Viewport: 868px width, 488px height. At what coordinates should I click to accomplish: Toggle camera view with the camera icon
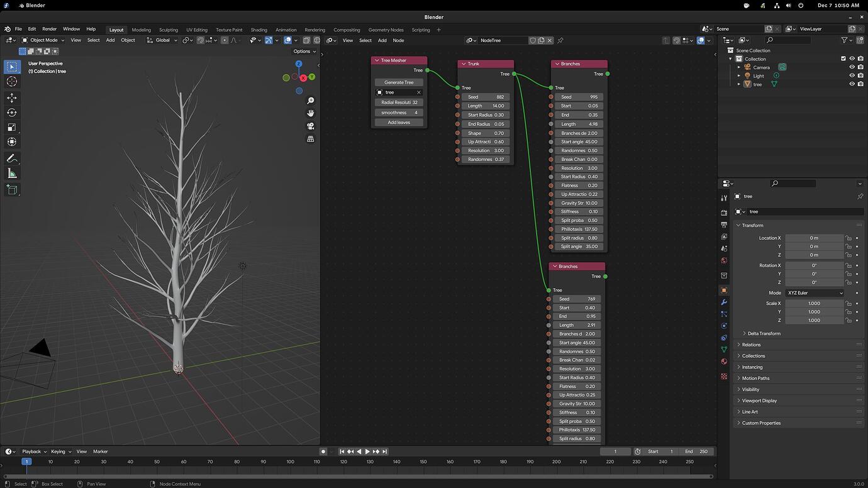tap(310, 126)
